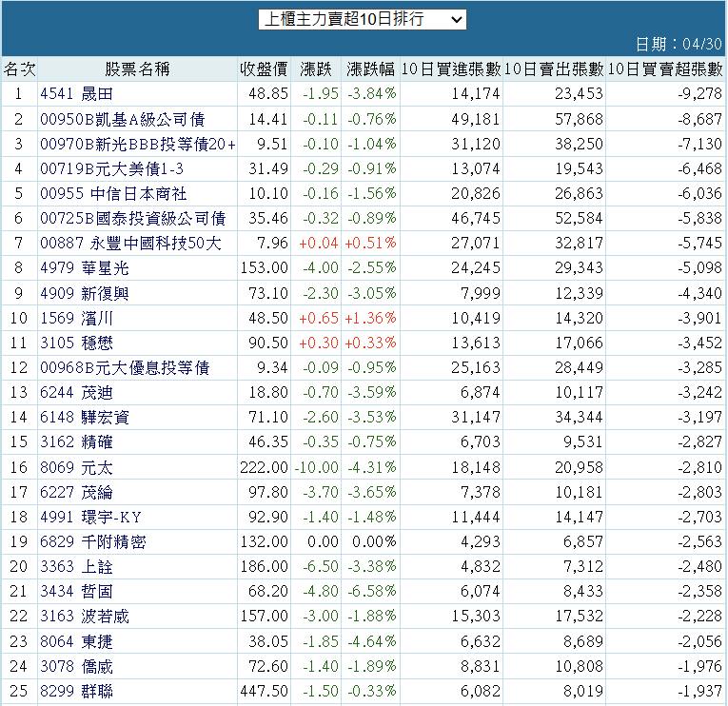The image size is (728, 706).
Task: Select stock 3105 穩懋
Action: [x=77, y=343]
